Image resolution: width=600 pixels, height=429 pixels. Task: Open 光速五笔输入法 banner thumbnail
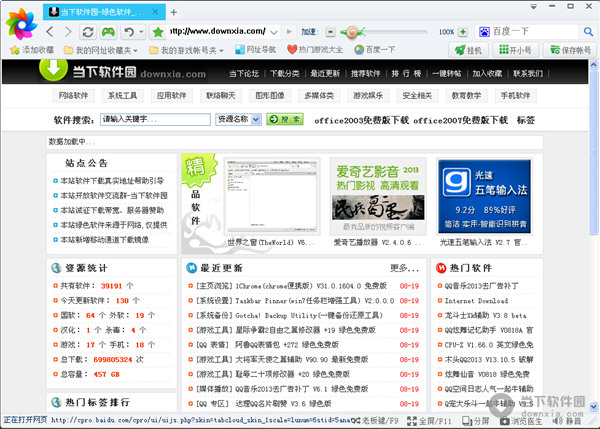point(484,197)
